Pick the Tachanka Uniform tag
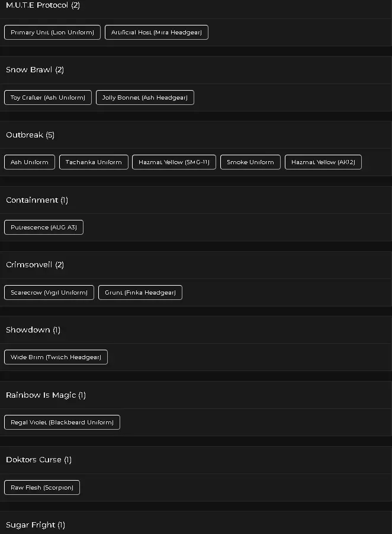This screenshot has width=392, height=534. coord(94,162)
